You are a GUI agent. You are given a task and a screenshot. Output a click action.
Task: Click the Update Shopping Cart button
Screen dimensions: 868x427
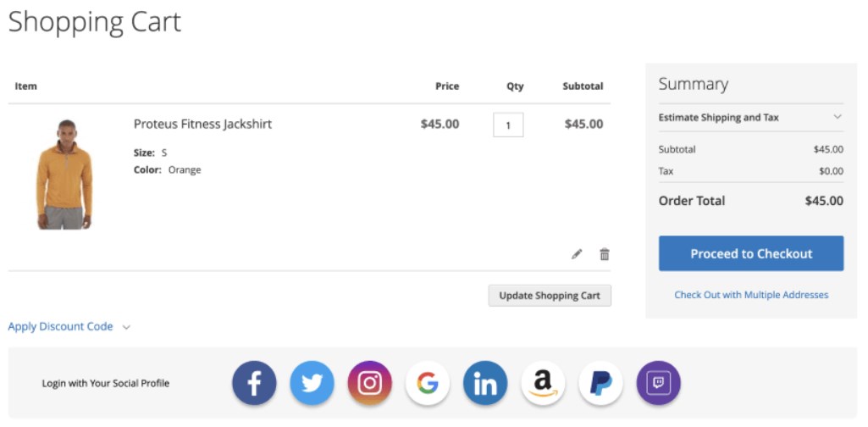pyautogui.click(x=550, y=296)
